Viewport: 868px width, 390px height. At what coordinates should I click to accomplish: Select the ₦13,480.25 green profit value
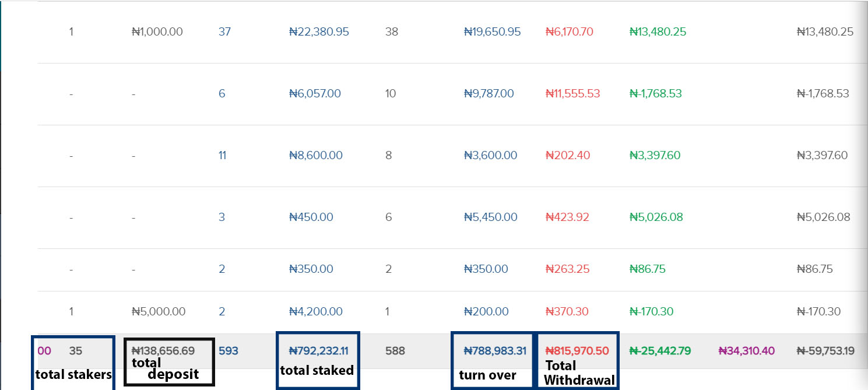coord(658,32)
